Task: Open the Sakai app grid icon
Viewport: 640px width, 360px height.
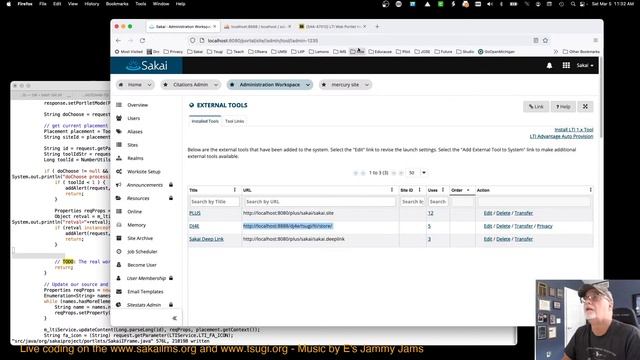Action: tap(566, 65)
